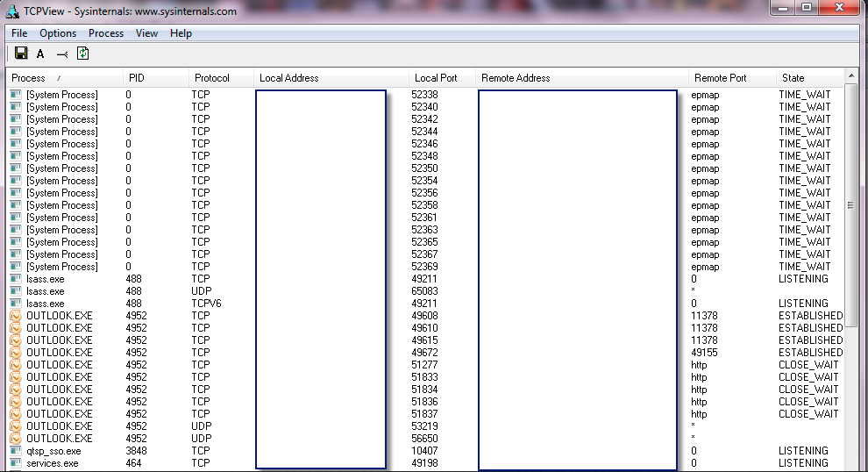The width and height of the screenshot is (868, 472).
Task: Click the qtsp_sso.exe process icon
Action: (15, 451)
